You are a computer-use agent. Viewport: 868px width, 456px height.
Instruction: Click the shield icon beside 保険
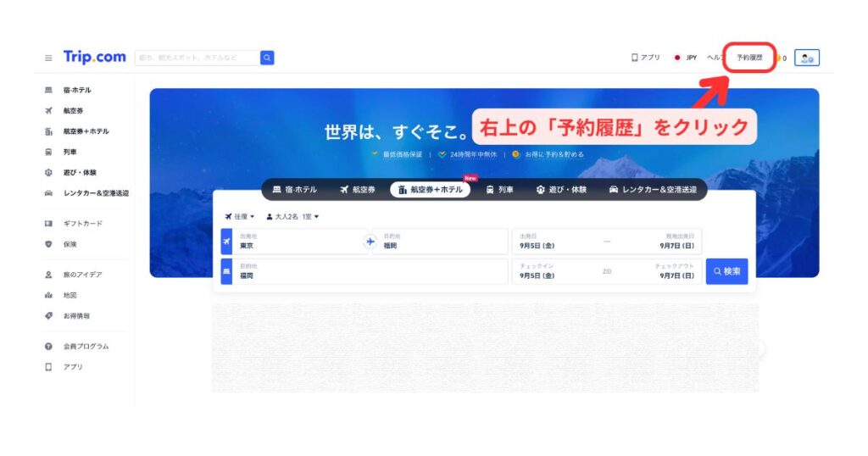(x=48, y=244)
